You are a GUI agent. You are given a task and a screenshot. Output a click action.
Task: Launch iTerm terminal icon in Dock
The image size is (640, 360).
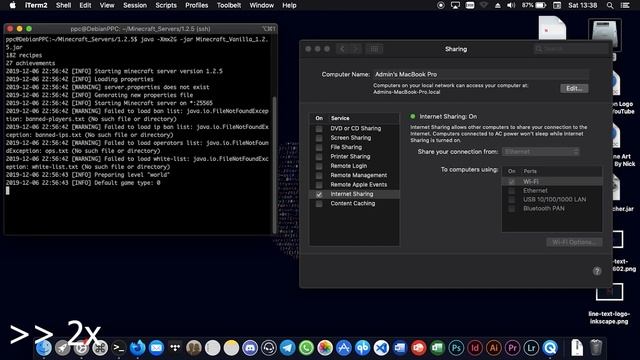click(x=119, y=348)
